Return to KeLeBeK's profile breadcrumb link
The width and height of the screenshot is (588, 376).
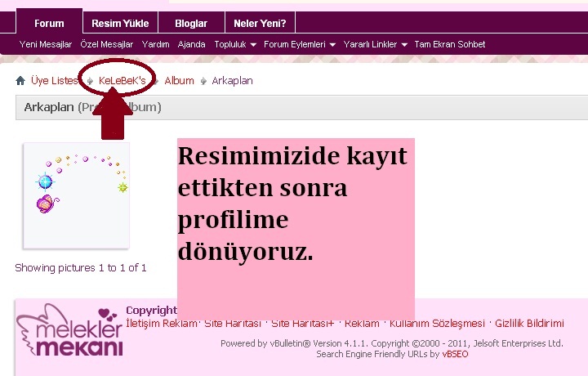click(x=122, y=80)
